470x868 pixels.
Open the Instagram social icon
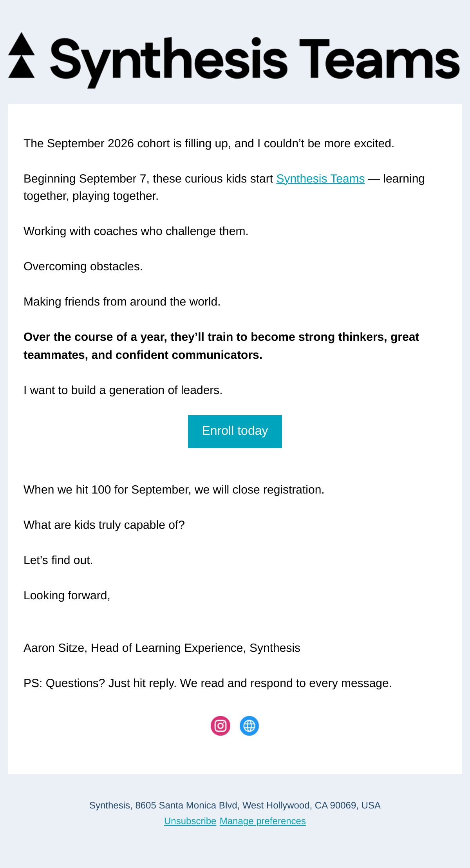221,726
